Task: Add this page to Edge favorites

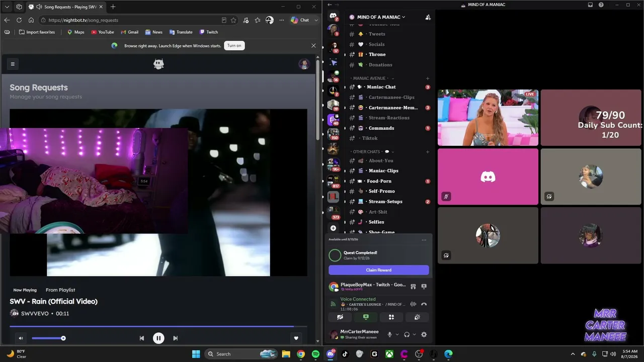Action: tap(233, 20)
